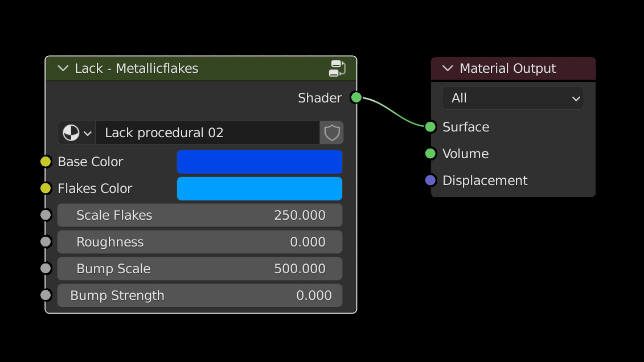Click the purple Displacement input socket

click(430, 180)
